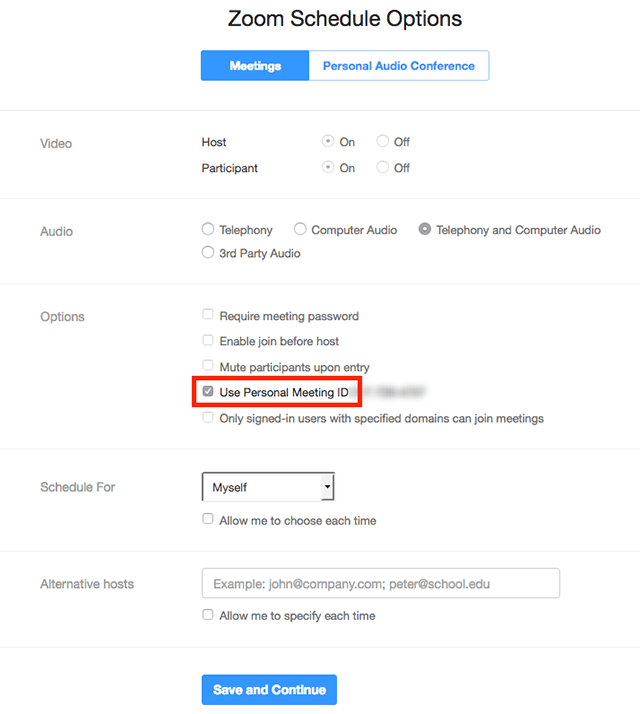Viewport: 640px width, 714px height.
Task: Enable Require meeting password checkbox
Action: point(208,314)
